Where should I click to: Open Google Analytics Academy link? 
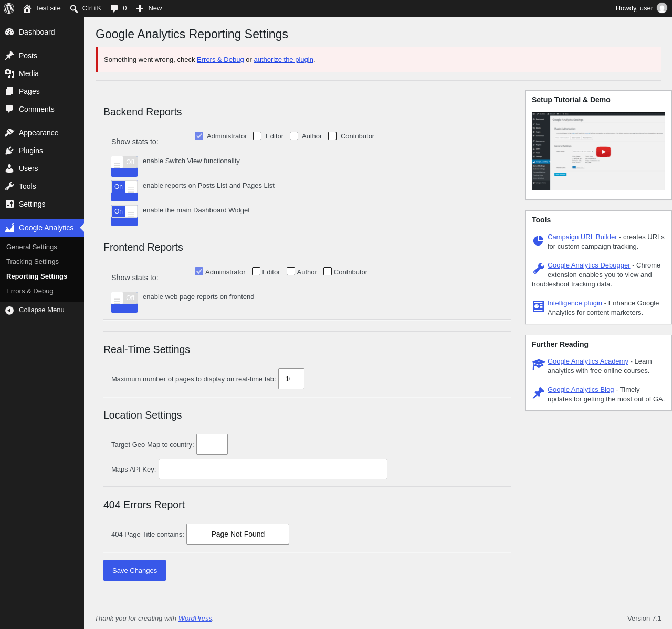coord(588,361)
